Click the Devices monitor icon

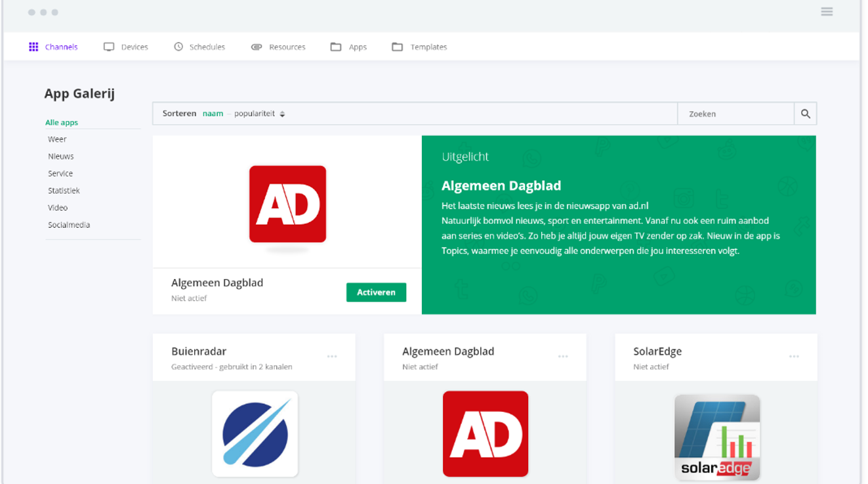coord(109,47)
